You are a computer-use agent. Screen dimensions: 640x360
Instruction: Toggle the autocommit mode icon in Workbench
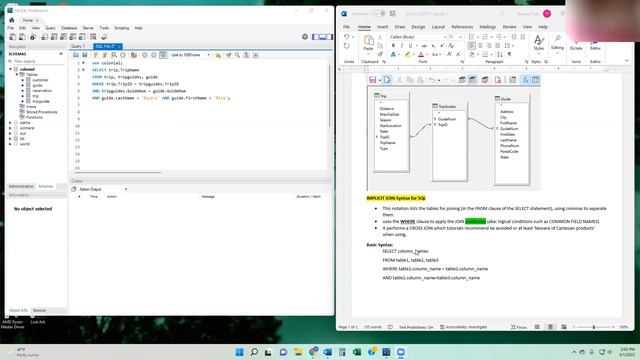click(x=163, y=55)
